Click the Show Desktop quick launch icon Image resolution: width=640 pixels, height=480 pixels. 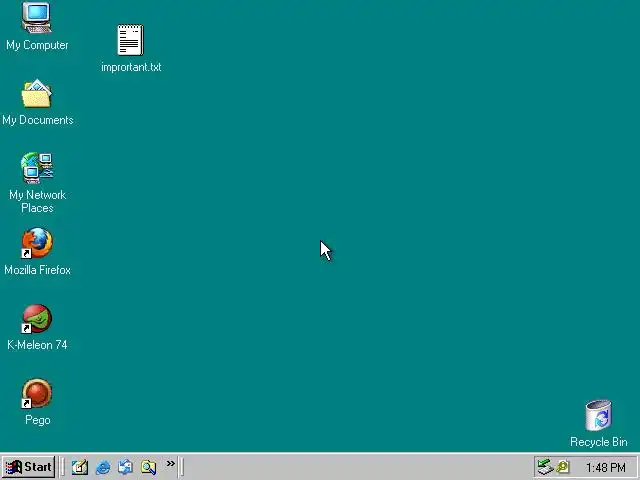[x=80, y=467]
